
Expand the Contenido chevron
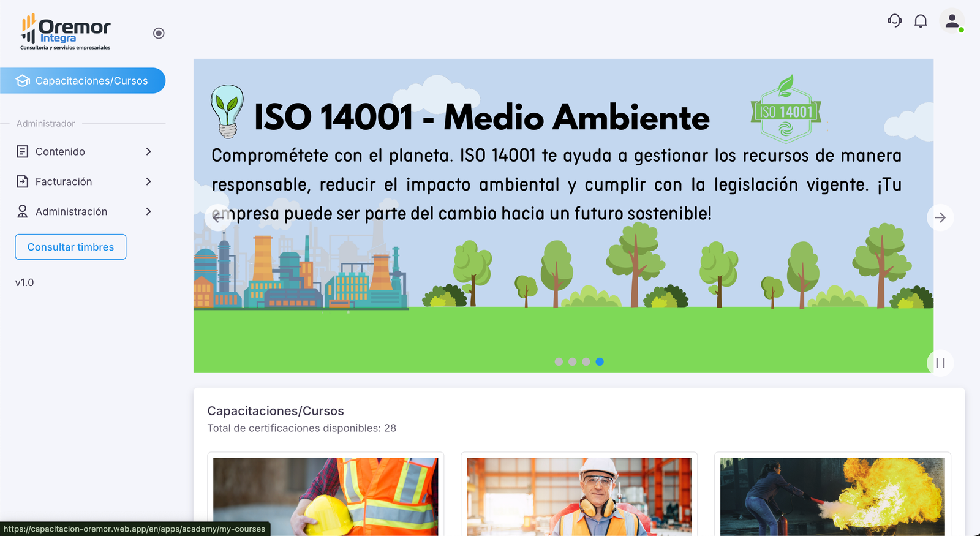click(x=148, y=151)
